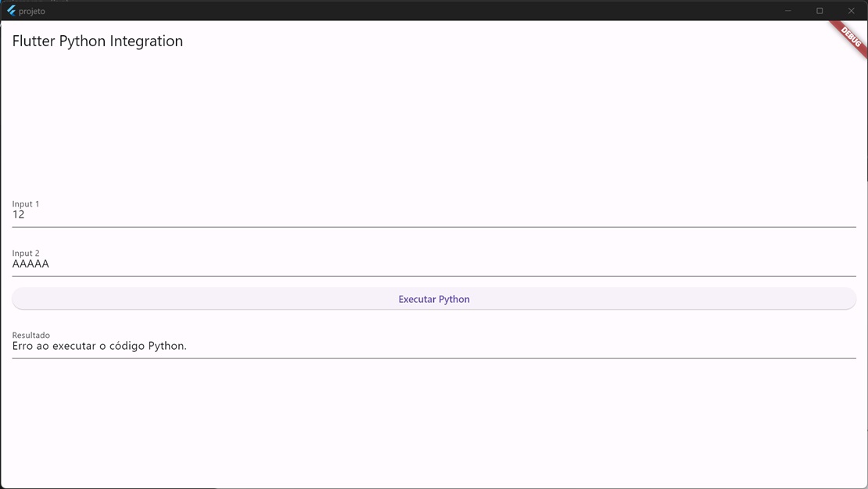Focus the Input 1 text field
The image size is (868, 489).
pos(434,214)
